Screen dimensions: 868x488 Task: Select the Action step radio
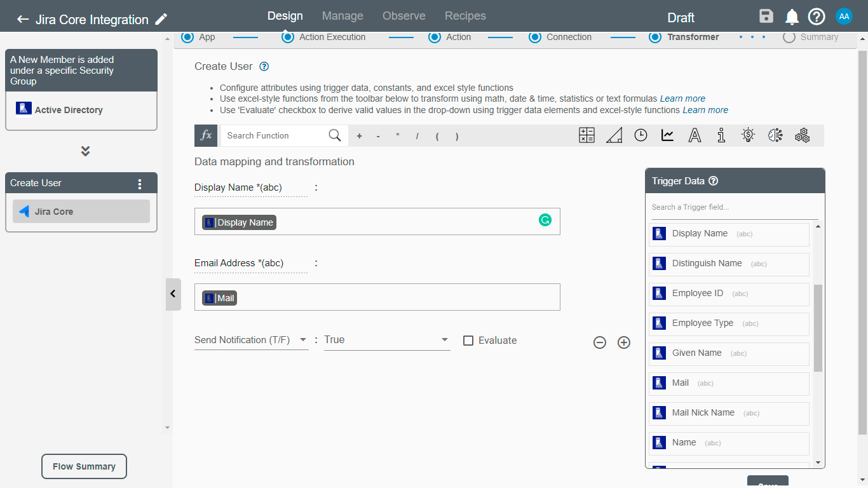point(434,37)
